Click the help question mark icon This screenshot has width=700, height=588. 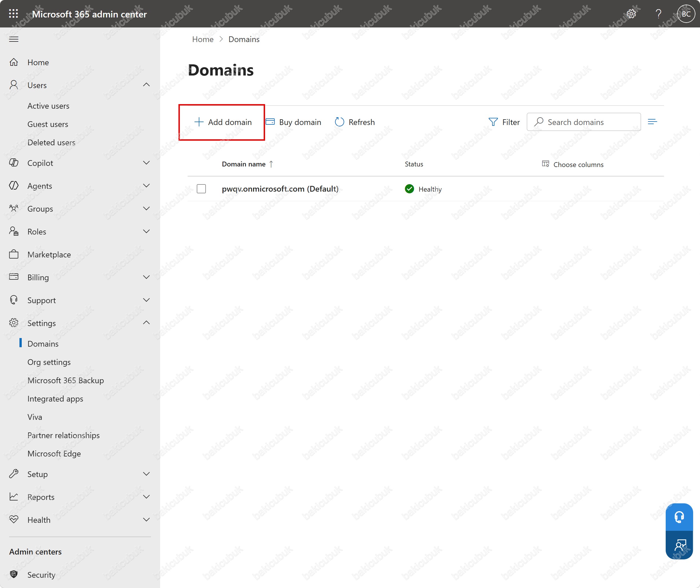658,14
